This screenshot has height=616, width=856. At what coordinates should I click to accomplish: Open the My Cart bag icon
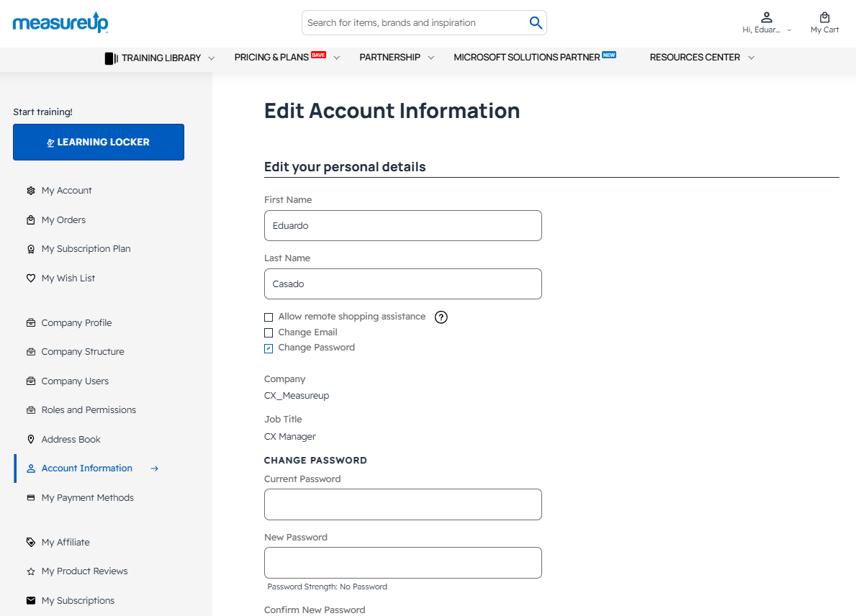point(824,17)
